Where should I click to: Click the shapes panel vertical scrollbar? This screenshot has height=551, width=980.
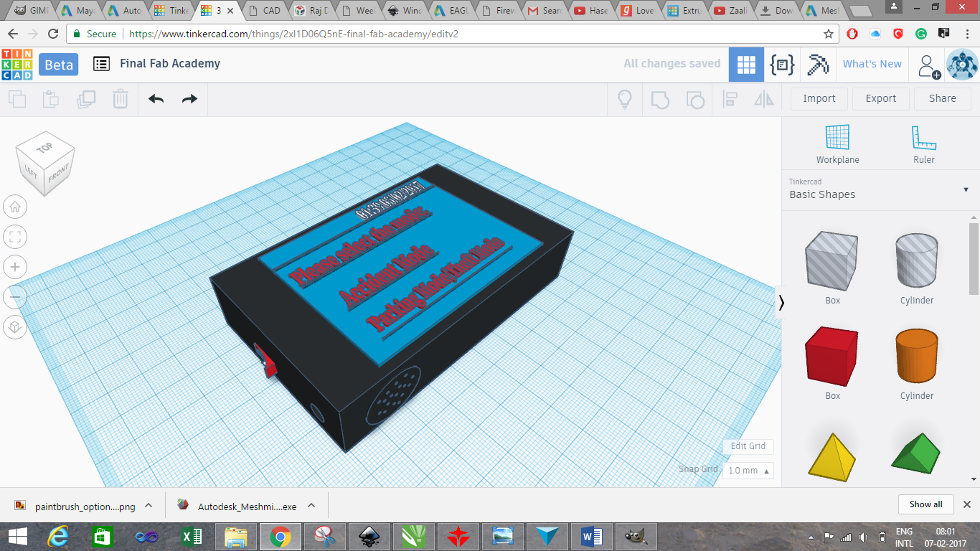(974, 258)
